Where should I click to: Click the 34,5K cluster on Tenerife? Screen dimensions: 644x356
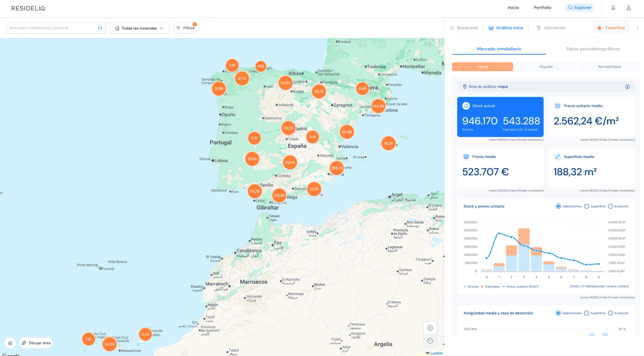click(x=109, y=344)
